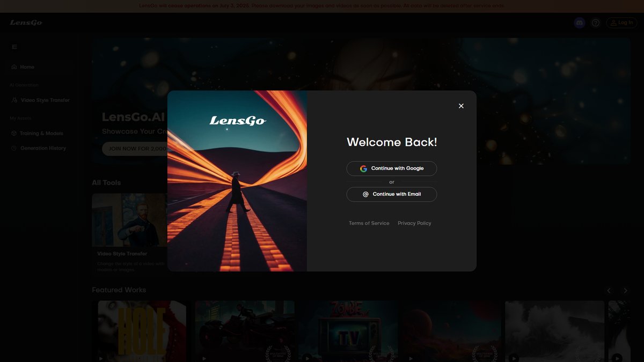Click the 'All Tools' section heading
The height and width of the screenshot is (362, 644).
pyautogui.click(x=106, y=182)
